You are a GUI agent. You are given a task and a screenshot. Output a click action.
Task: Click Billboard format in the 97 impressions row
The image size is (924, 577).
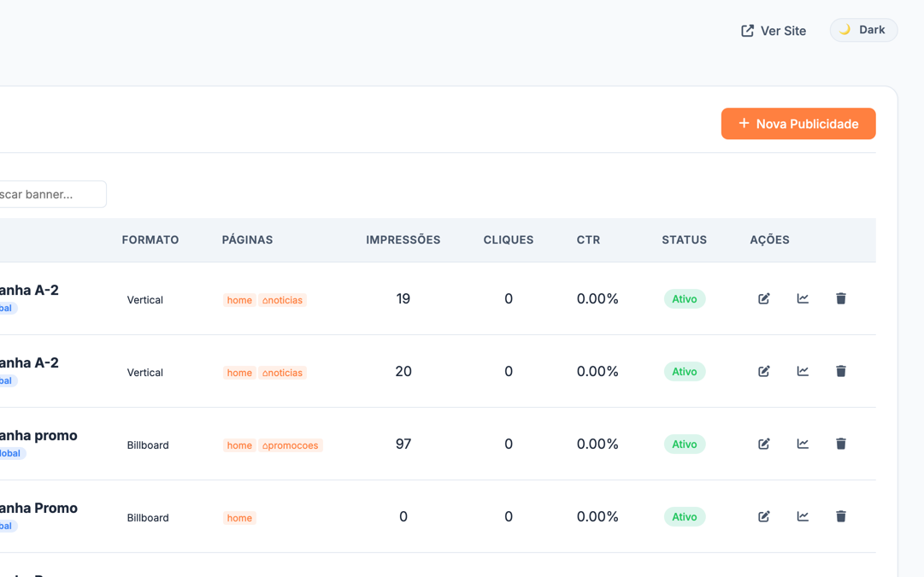(148, 445)
